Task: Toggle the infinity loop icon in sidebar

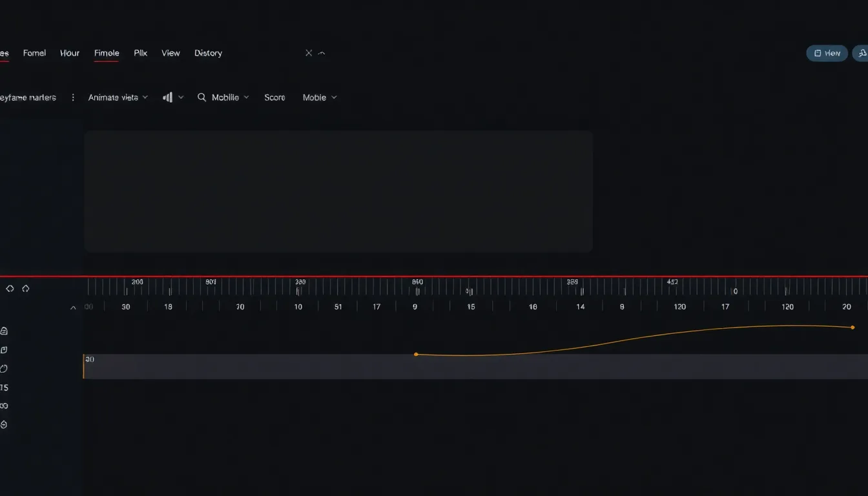Action: pos(4,406)
